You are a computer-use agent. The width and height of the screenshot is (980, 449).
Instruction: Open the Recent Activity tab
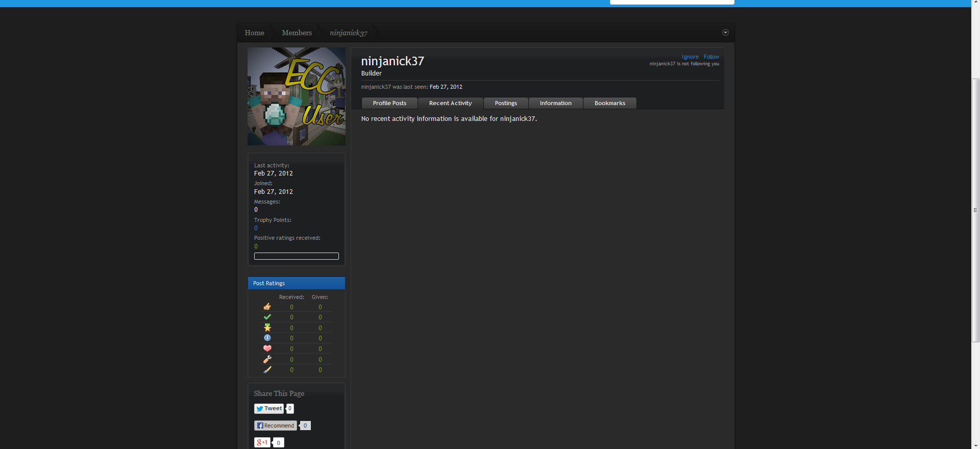[451, 103]
